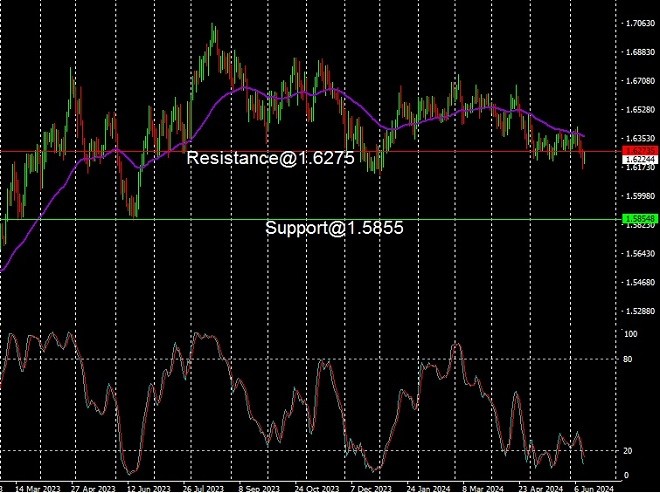The image size is (660, 493).
Task: Click the 1.56430 price axis label
Action: point(640,253)
